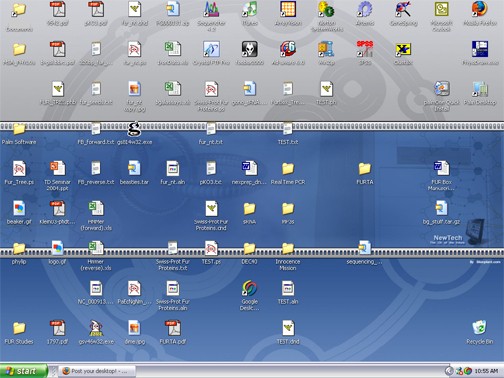Select the Fur_Tree.ps file

click(19, 169)
